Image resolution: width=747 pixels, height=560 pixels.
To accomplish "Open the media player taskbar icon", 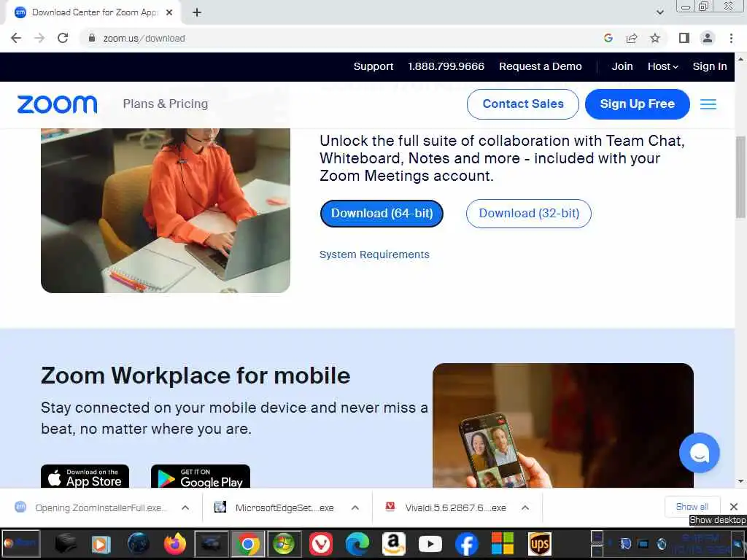I will coord(101,544).
